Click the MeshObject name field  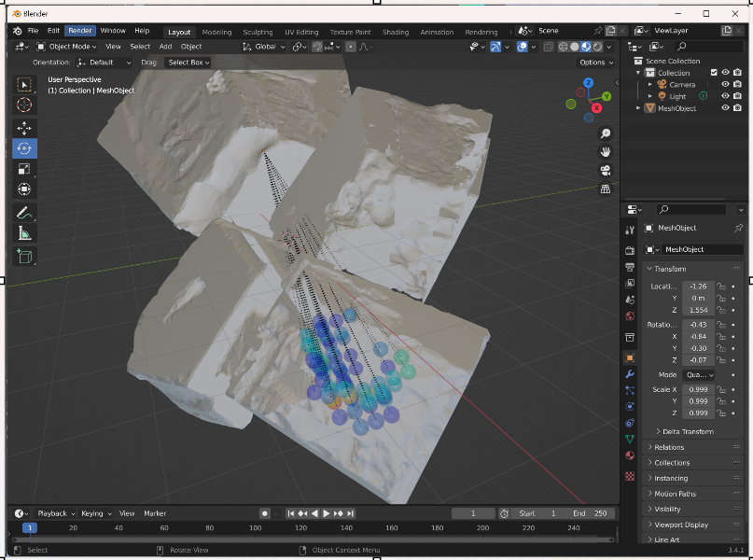703,250
